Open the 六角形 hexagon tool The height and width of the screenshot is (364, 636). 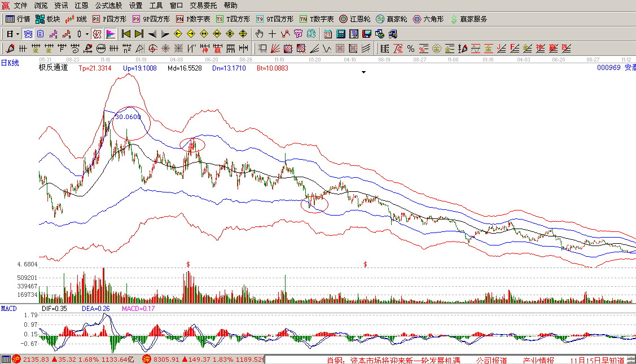point(428,19)
